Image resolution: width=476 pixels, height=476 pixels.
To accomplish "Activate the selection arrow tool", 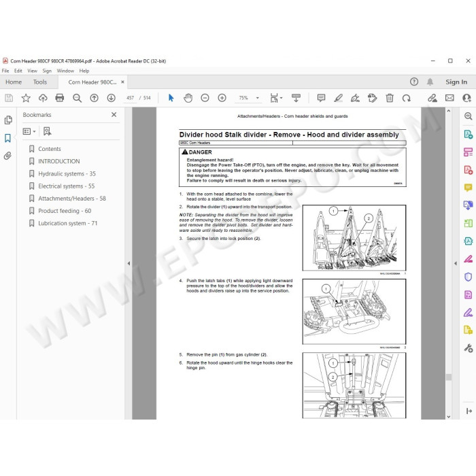I will pyautogui.click(x=171, y=98).
